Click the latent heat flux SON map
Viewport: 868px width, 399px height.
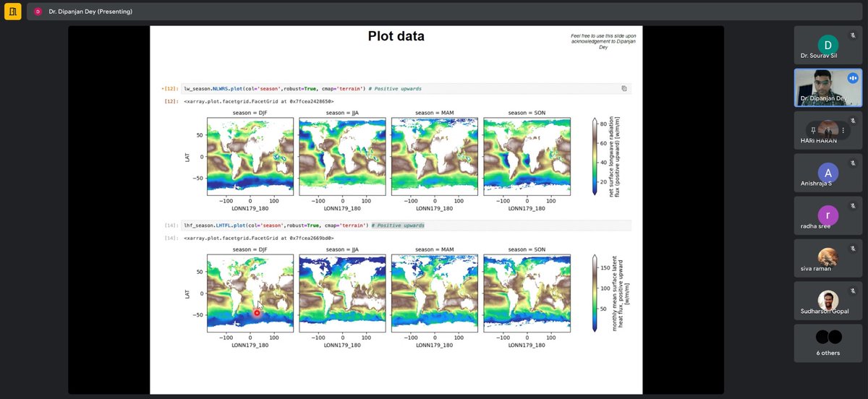click(x=527, y=293)
